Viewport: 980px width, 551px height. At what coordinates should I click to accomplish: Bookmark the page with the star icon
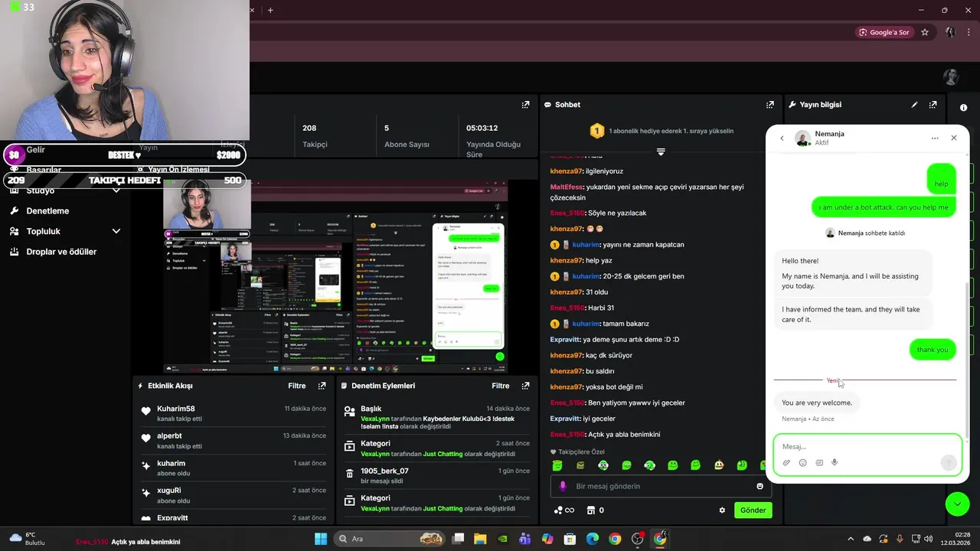(925, 32)
